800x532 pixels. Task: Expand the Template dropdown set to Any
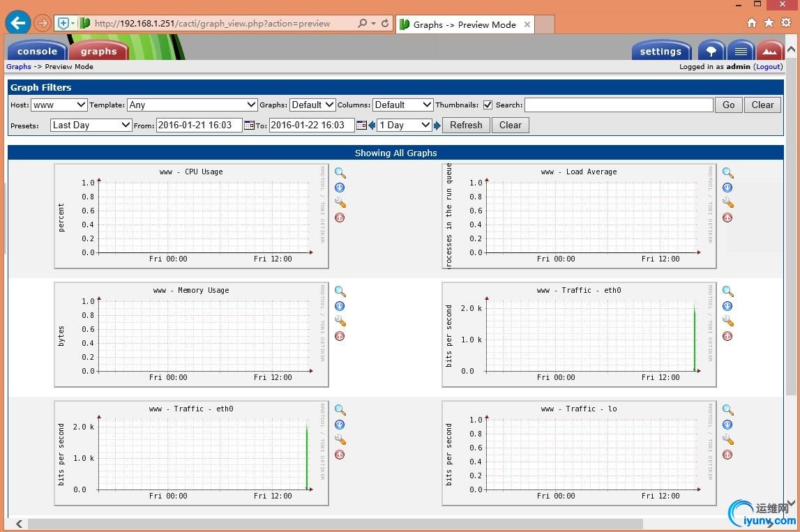click(193, 105)
